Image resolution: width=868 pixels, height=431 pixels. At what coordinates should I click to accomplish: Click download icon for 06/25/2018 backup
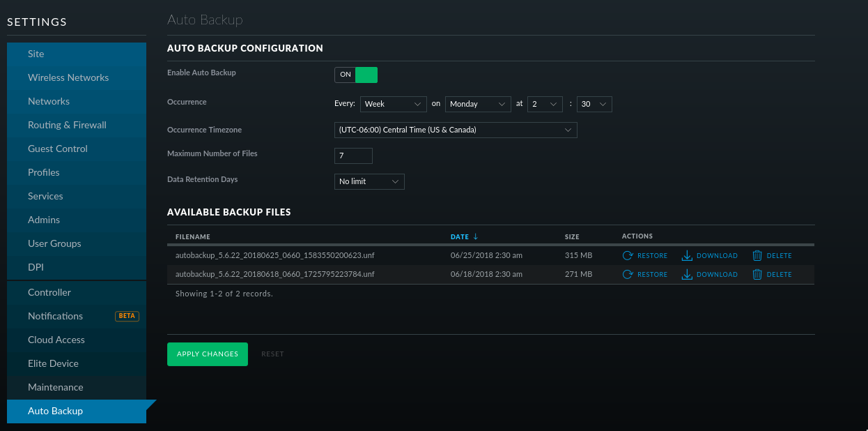pyautogui.click(x=687, y=256)
